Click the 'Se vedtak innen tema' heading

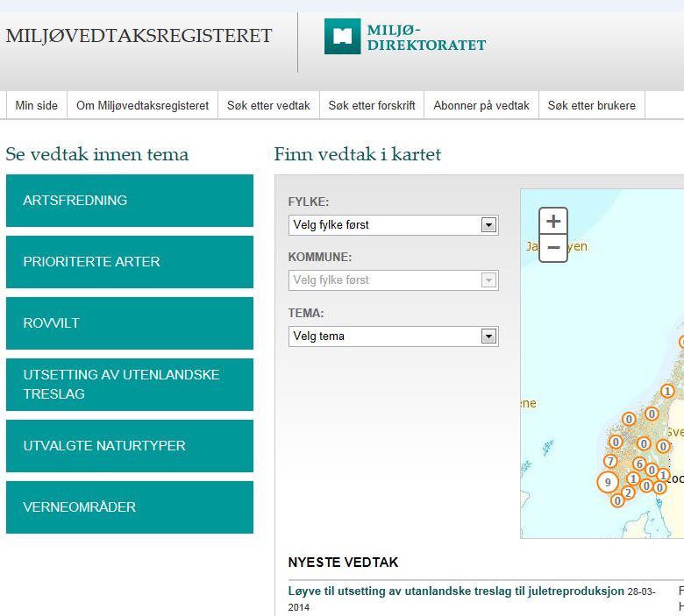(x=97, y=154)
